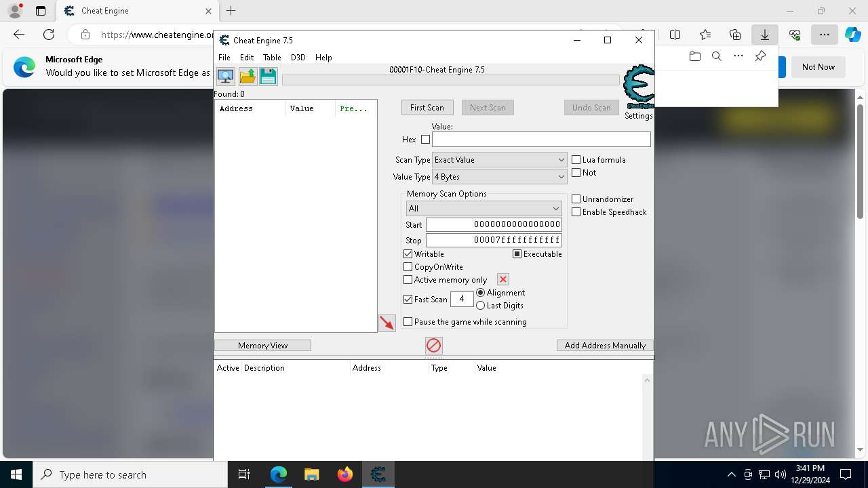Refresh the Edge page
Screen dimensions: 868x488
(49, 35)
